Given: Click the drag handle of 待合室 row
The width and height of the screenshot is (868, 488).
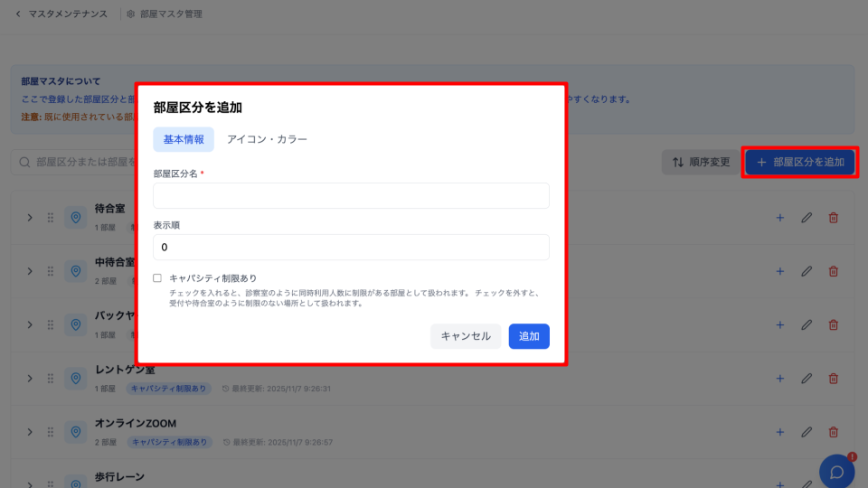Looking at the screenshot, I should [x=51, y=218].
